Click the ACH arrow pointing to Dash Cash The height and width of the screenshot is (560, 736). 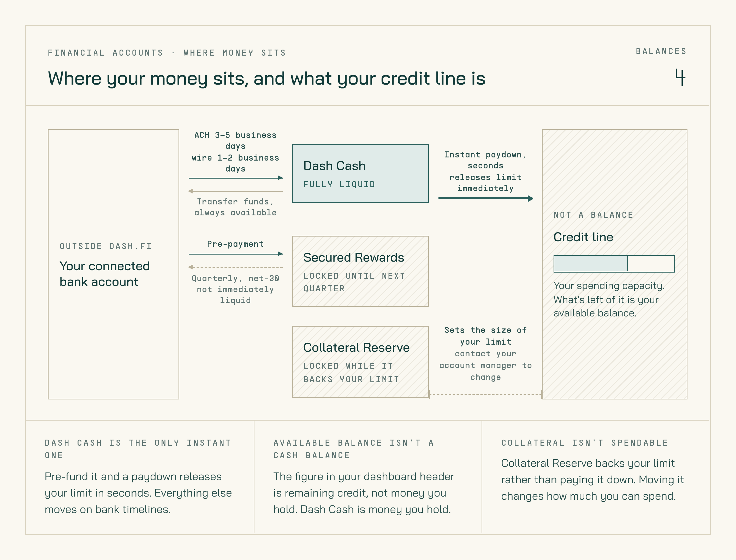click(x=236, y=178)
